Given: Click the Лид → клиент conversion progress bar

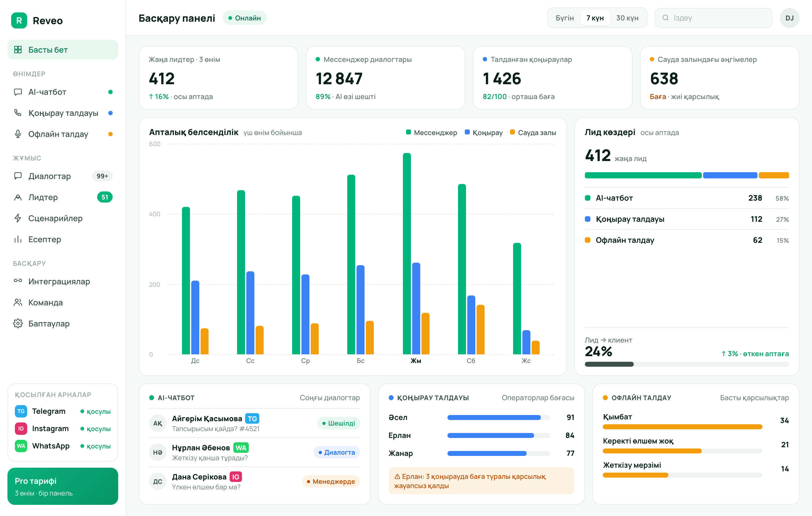Looking at the screenshot, I should point(687,364).
